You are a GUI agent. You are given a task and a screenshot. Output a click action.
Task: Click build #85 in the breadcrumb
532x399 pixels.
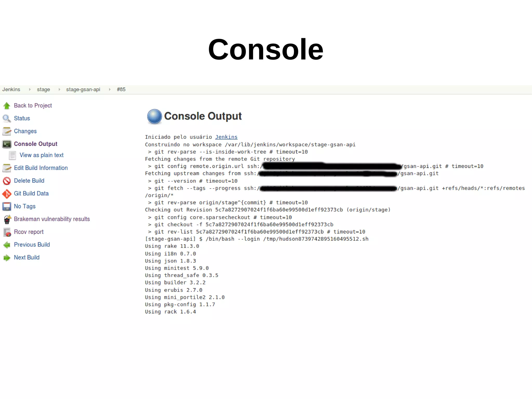[121, 89]
